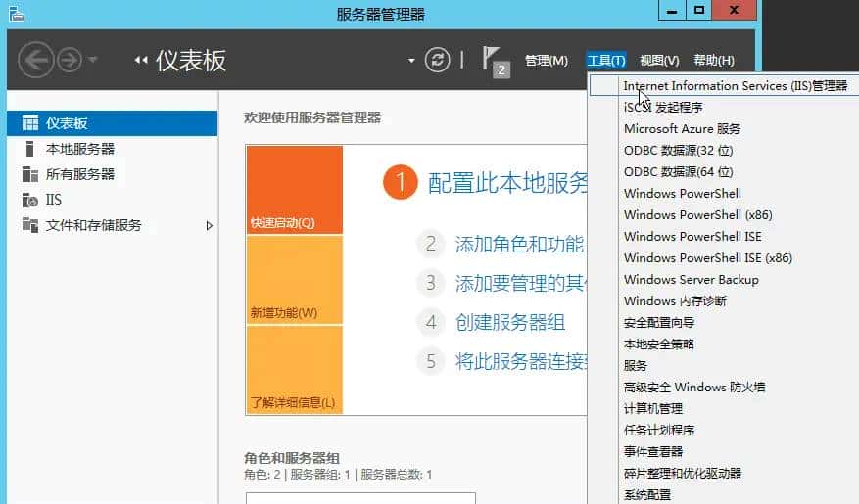Click 添加要管理的其他服务器 link
Viewport: 859px width, 504px height.
(520, 283)
